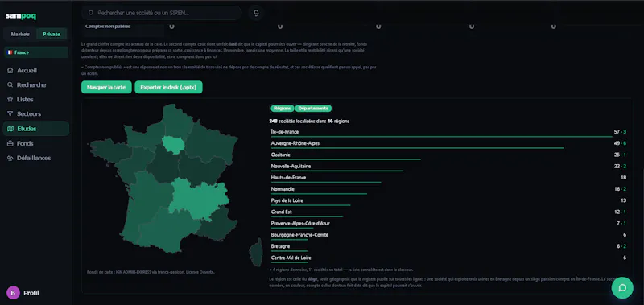Viewport: 644px width, 305px height.
Task: Click the French flag icon
Action: point(10,52)
